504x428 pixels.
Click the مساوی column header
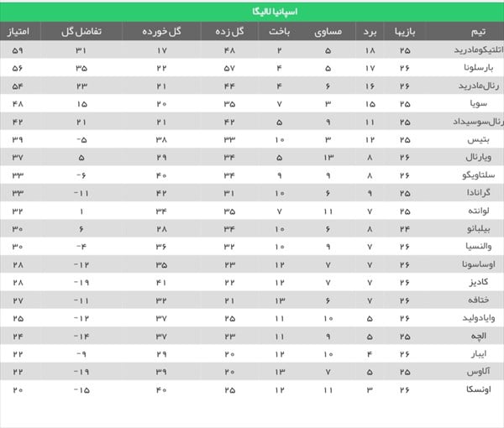tap(328, 32)
